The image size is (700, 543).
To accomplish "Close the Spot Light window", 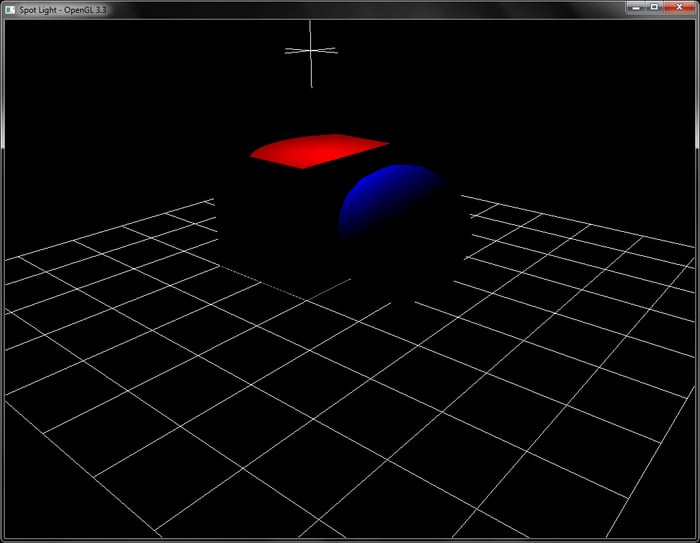I will (679, 7).
